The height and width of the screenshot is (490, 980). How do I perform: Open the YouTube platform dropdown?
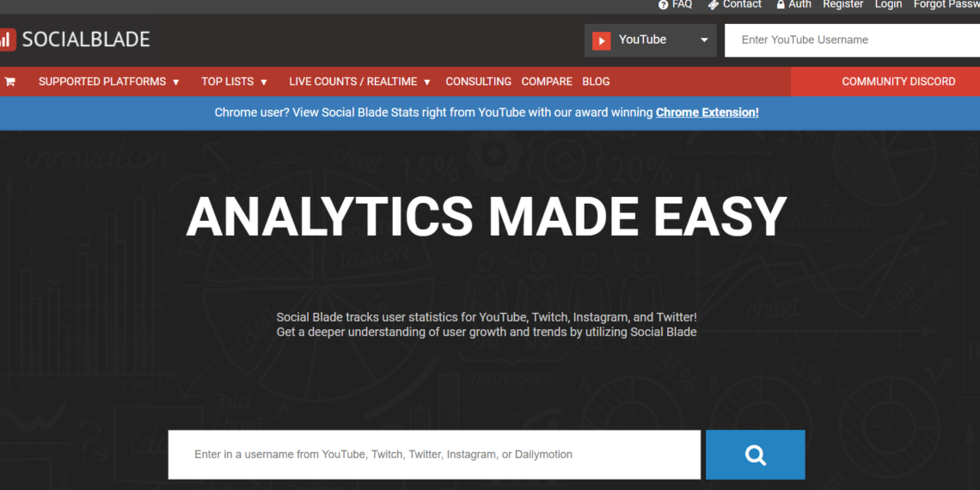[x=650, y=40]
